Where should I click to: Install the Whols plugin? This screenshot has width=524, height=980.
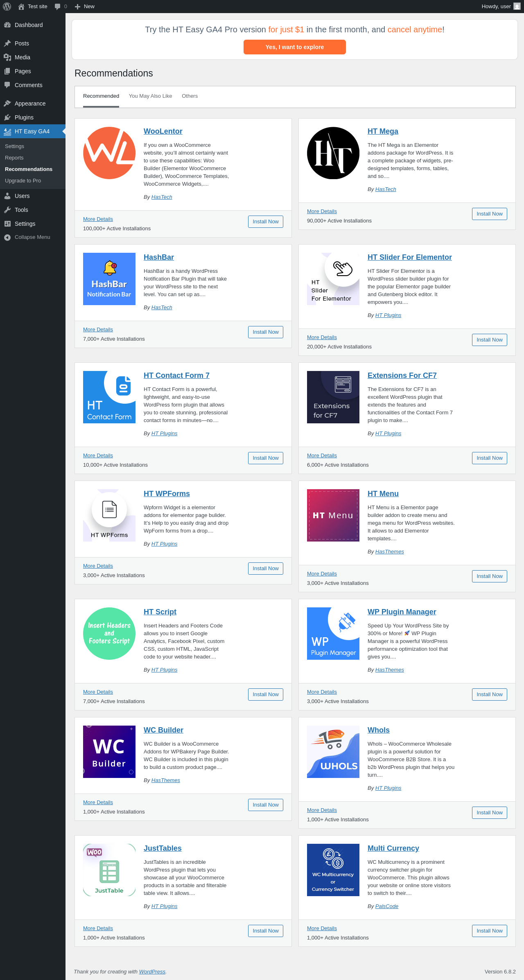point(490,813)
